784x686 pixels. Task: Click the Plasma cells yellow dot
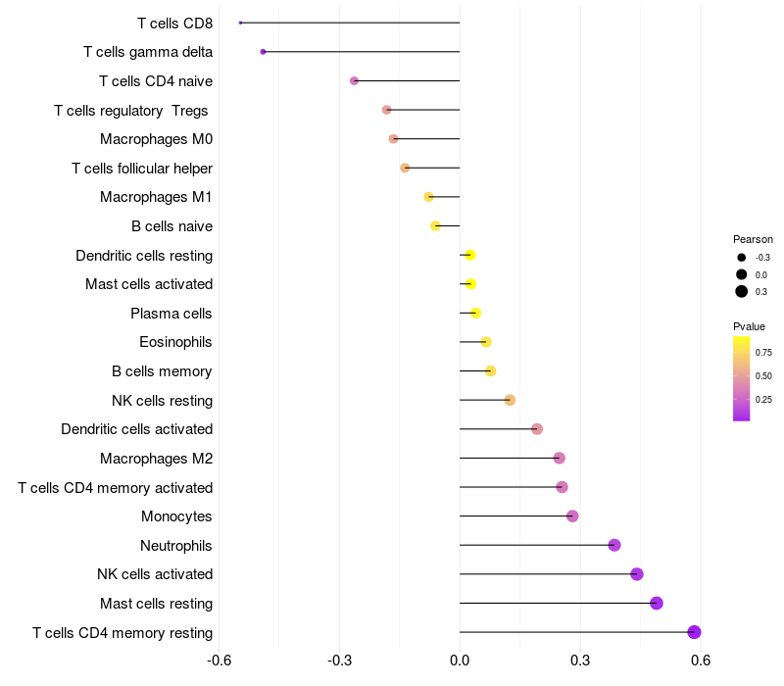pos(475,313)
